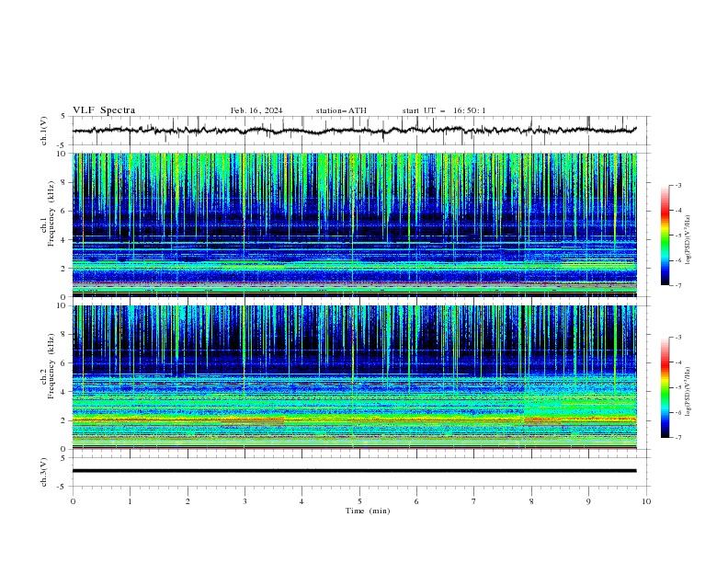728x563 pixels.
Task: Click the "-7" tick on ch.1 colorbar
Action: tap(678, 285)
